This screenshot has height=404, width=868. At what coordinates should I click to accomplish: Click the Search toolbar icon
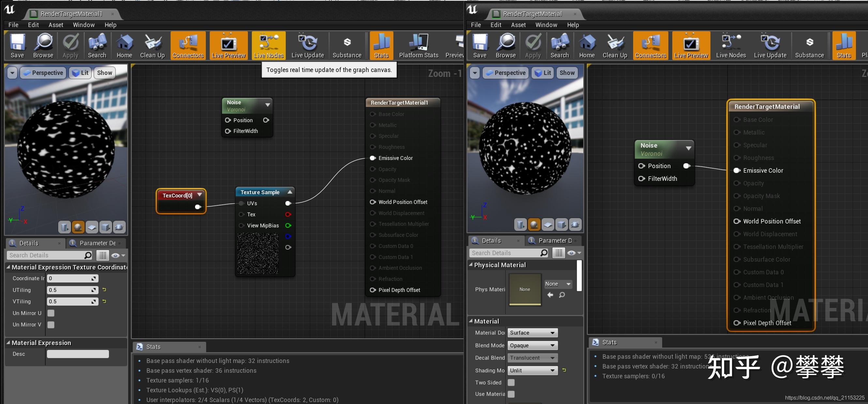[97, 46]
